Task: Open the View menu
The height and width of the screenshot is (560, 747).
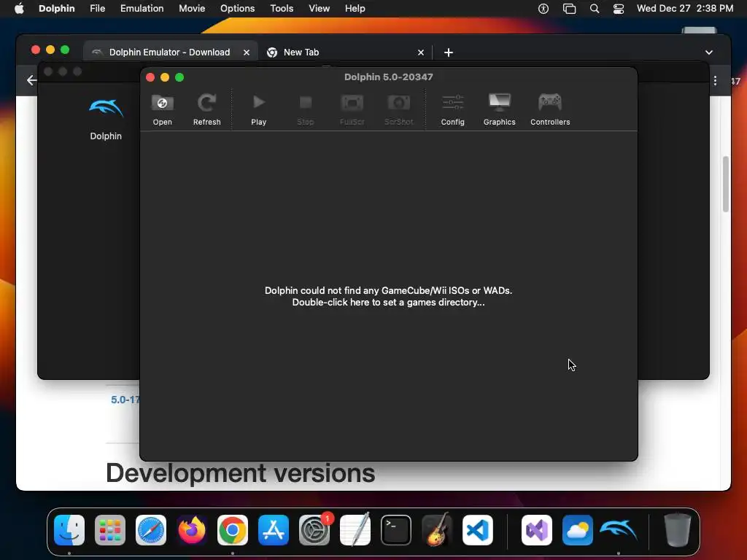Action: tap(320, 9)
